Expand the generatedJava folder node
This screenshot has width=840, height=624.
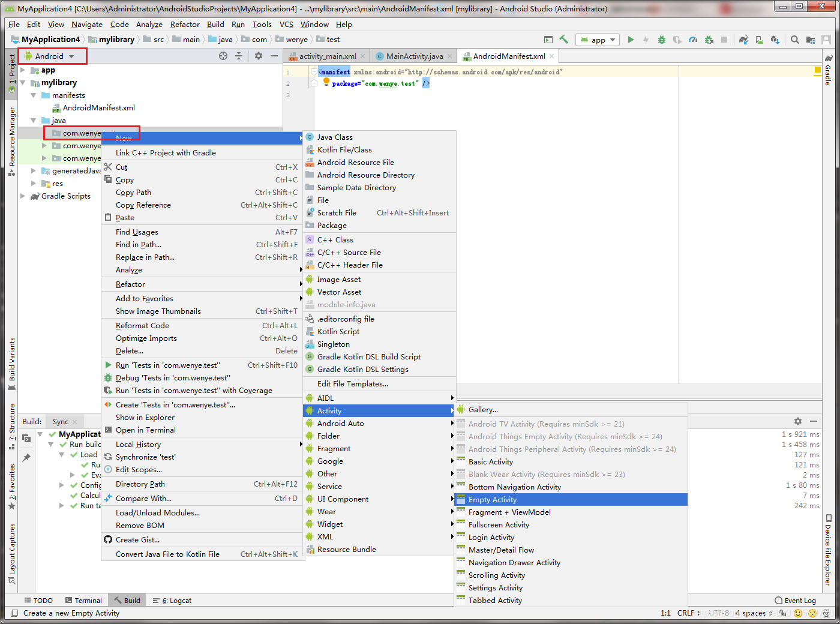click(x=34, y=171)
